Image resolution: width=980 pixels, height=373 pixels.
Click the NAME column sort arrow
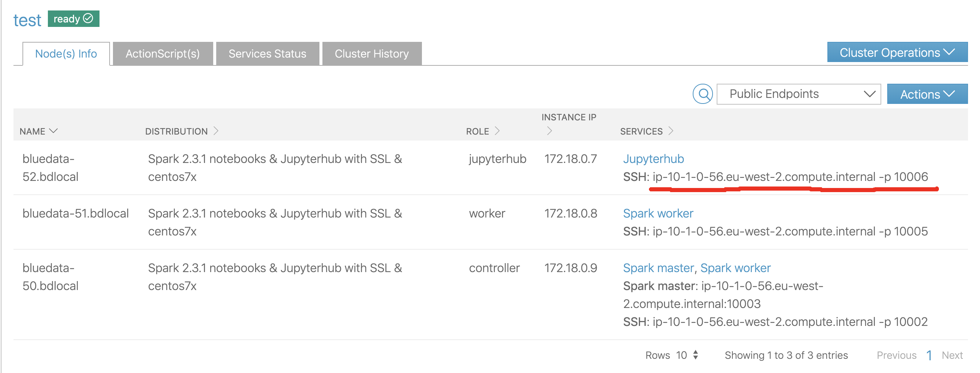[x=53, y=131]
